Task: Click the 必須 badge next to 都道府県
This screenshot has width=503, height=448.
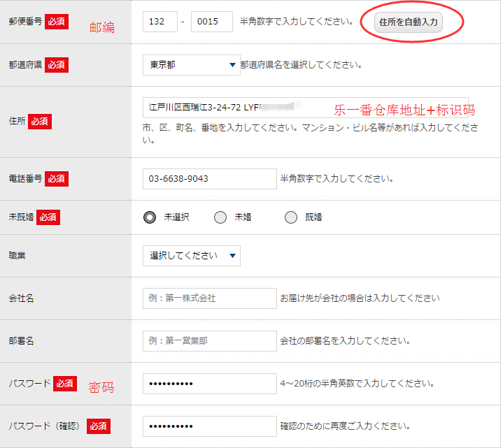Action: tap(56, 65)
